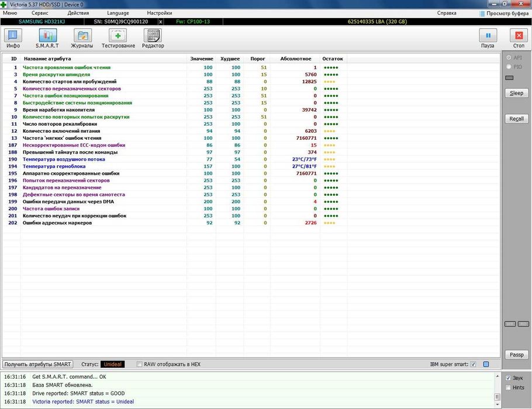Image resolution: width=532 pixels, height=409 pixels.
Task: Click the Passp button
Action: (x=516, y=355)
